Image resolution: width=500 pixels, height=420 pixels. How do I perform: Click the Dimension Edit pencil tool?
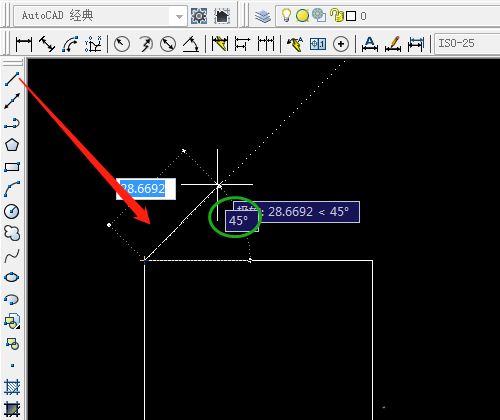tap(393, 44)
